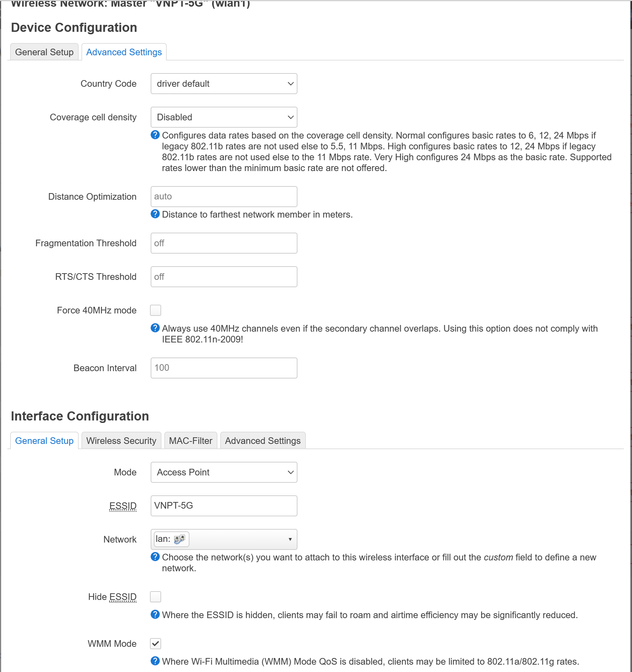This screenshot has width=632, height=672.
Task: Select Interface Configuration General Setup tab
Action: point(44,441)
